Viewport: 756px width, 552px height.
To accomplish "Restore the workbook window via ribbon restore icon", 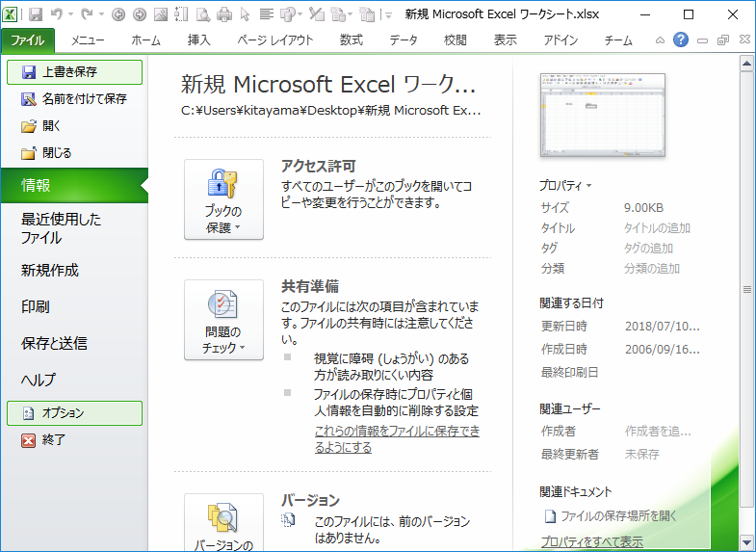I will coord(722,40).
